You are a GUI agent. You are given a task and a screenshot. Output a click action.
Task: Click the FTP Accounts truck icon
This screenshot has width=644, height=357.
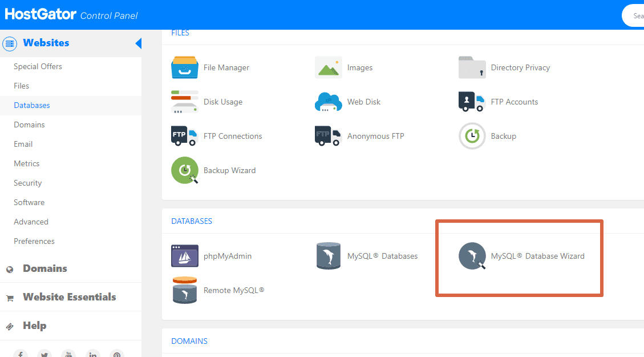click(472, 102)
